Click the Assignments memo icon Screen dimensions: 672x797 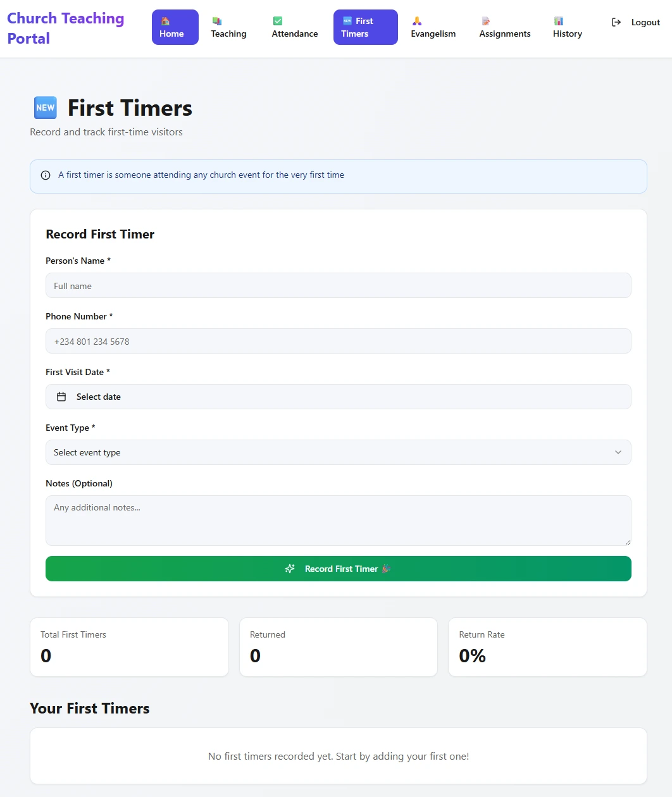pos(485,21)
